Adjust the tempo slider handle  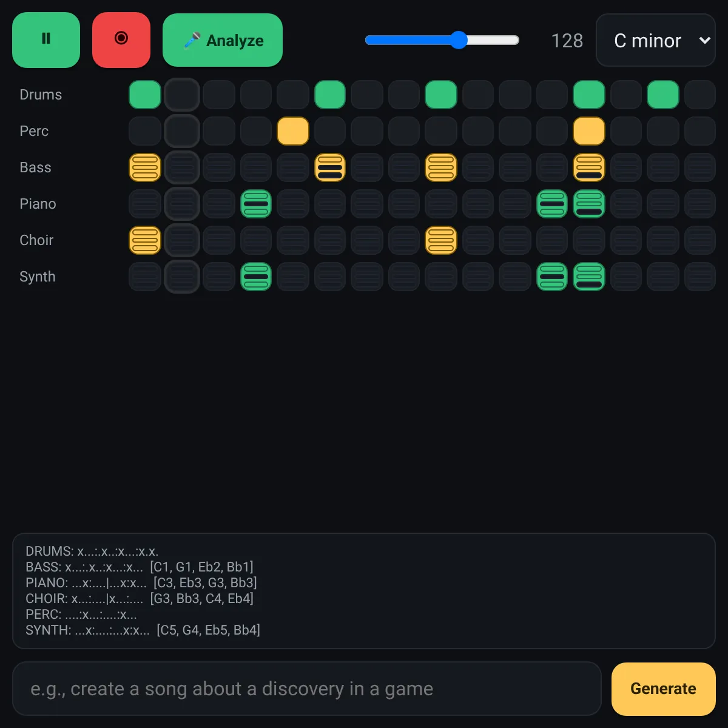(459, 40)
